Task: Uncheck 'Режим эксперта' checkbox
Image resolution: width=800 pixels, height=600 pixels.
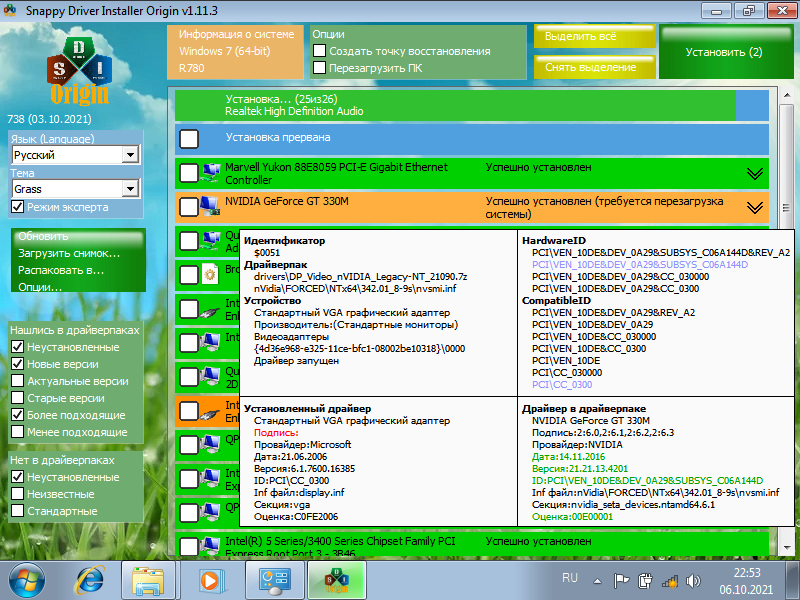Action: tap(18, 207)
